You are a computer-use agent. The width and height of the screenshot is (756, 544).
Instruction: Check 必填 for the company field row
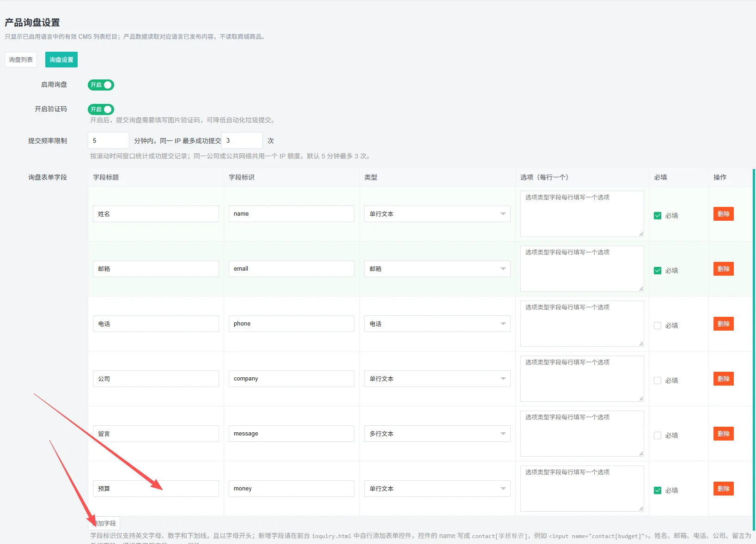658,381
